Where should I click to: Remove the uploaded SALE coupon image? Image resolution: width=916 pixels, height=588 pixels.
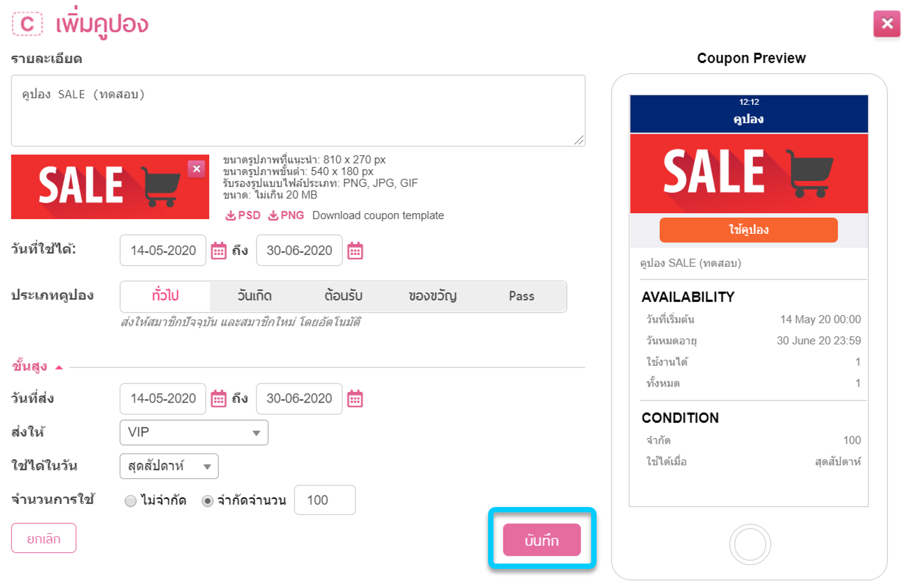pos(197,169)
